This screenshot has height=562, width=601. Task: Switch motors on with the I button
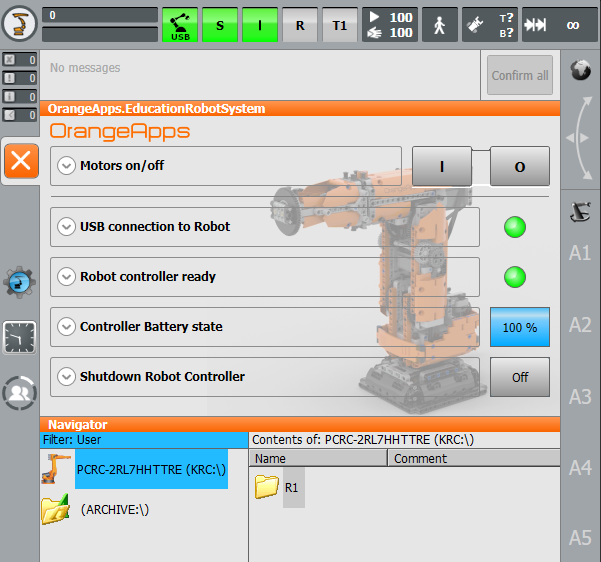[442, 166]
